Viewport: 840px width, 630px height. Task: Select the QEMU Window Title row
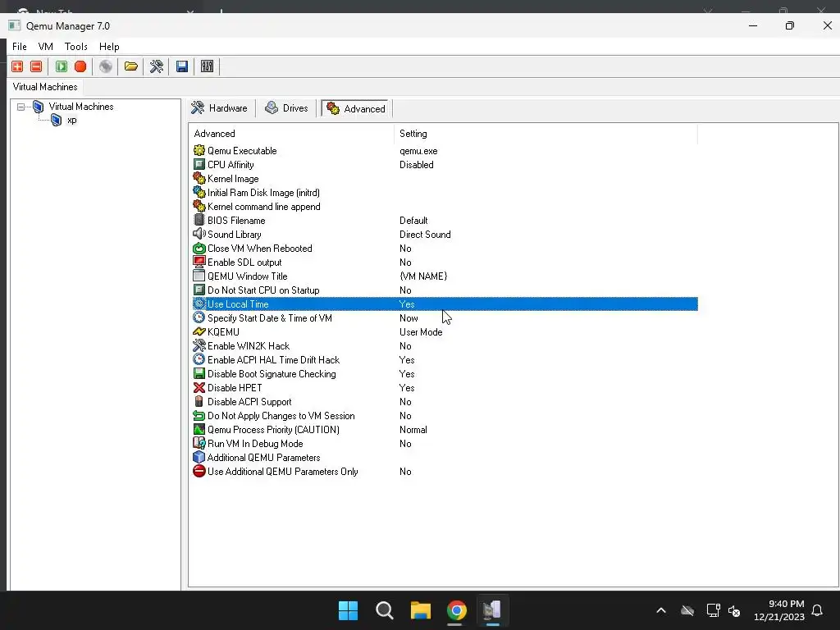(x=445, y=276)
